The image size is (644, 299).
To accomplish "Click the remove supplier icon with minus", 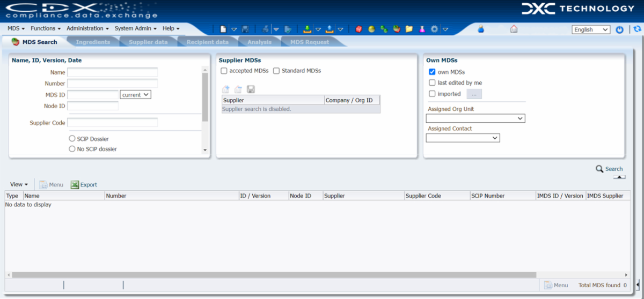I will [238, 89].
